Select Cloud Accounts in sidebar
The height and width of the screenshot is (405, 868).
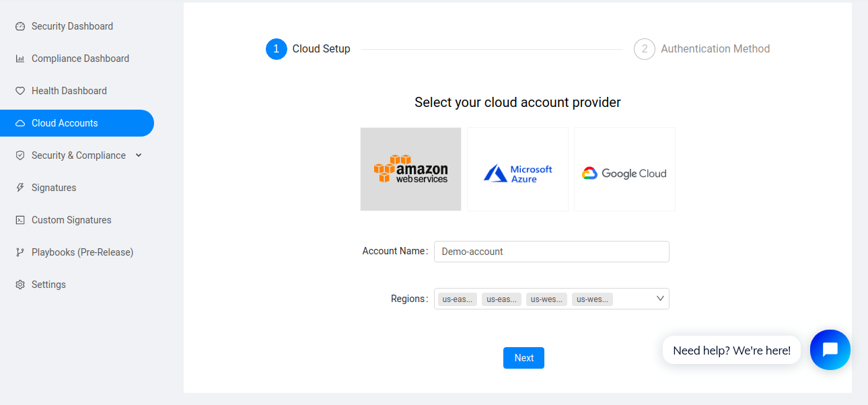(x=77, y=123)
